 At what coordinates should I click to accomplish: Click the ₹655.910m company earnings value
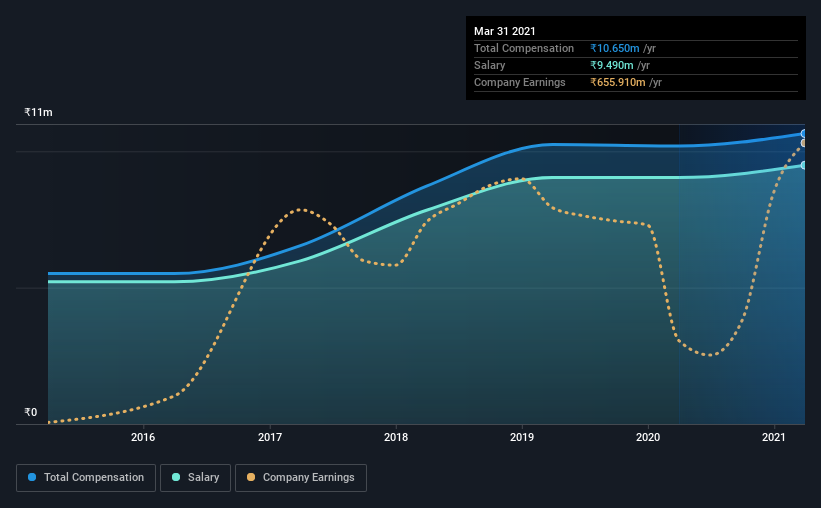[618, 82]
